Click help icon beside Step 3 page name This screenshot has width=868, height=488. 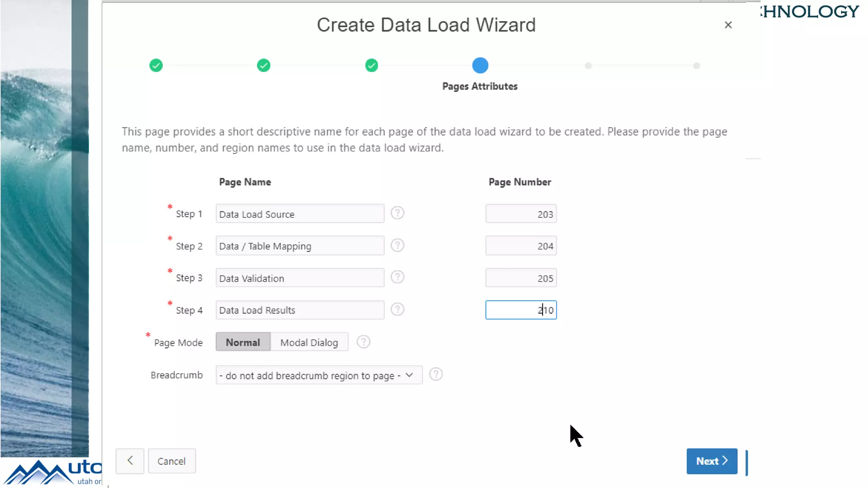click(397, 277)
